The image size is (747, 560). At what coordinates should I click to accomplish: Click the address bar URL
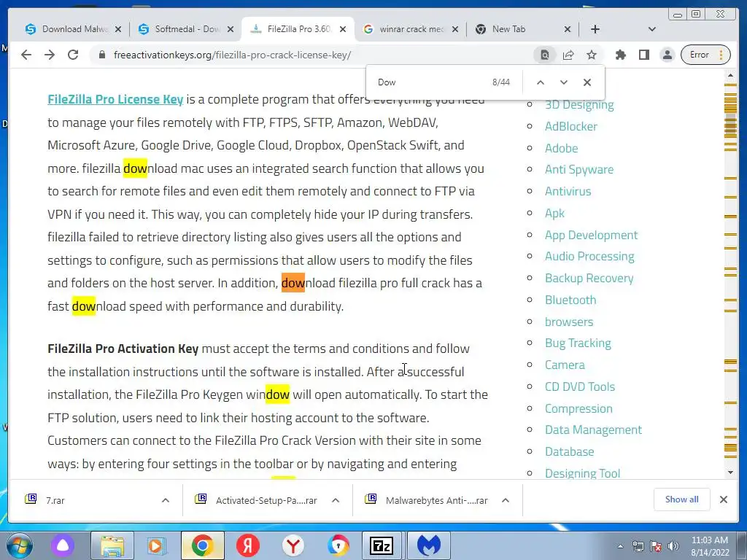click(233, 55)
